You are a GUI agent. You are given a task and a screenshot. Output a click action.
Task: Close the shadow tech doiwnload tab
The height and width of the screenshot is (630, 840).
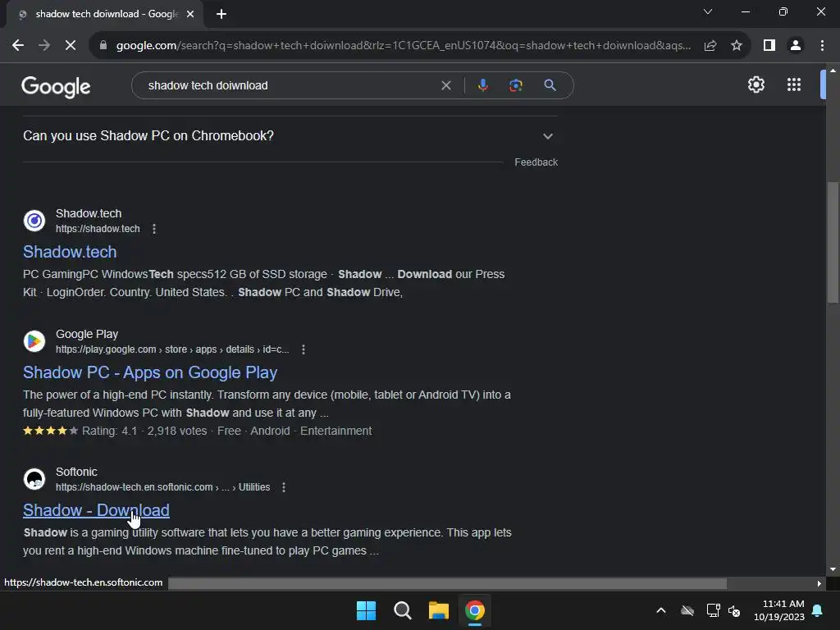click(190, 14)
